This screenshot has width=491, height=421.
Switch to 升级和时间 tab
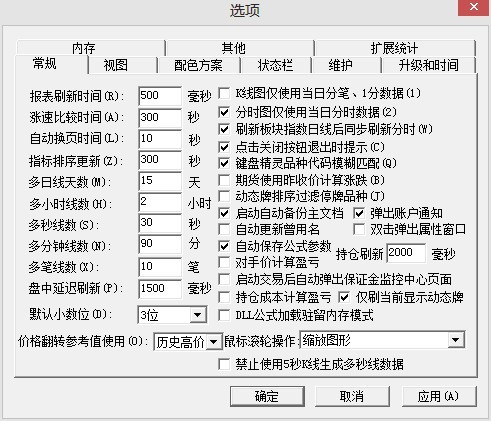(x=428, y=65)
